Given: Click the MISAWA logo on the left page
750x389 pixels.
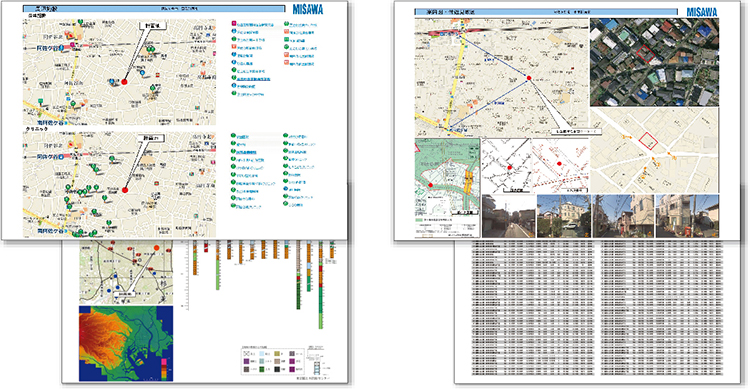Looking at the screenshot, I should pos(308,9).
